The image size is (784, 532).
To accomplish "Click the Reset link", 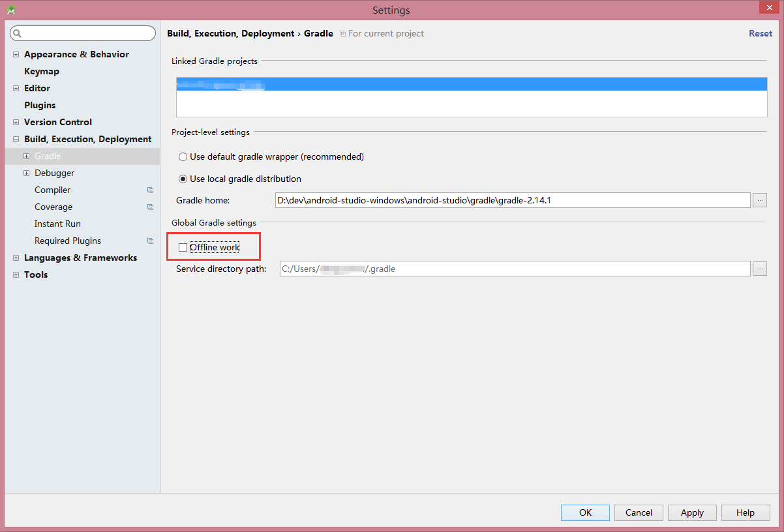I will pos(761,34).
